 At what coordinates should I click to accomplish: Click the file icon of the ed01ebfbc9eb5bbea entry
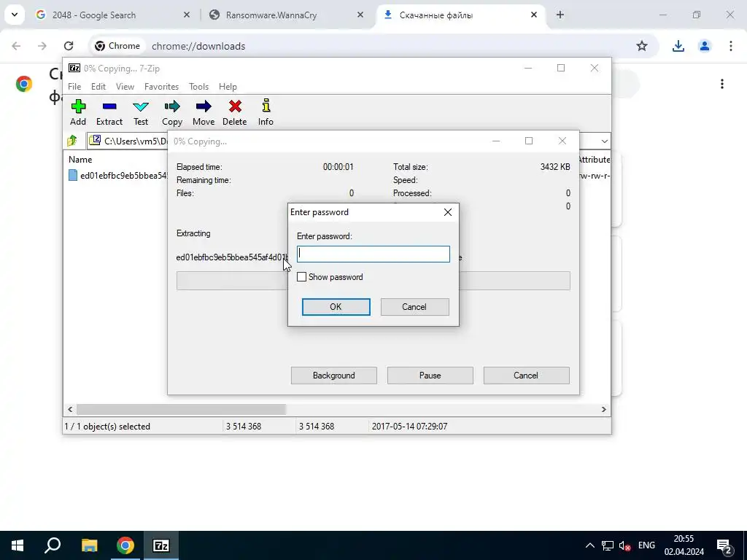tap(73, 175)
